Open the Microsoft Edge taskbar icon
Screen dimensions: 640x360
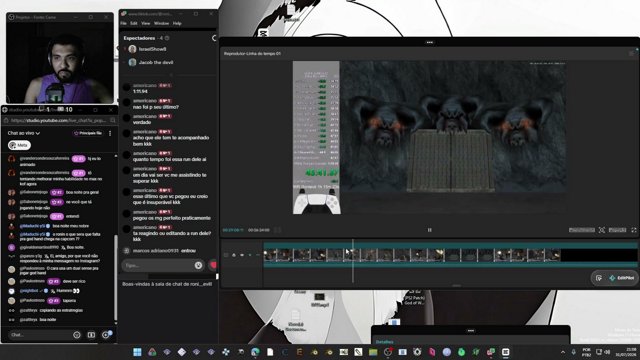[255, 352]
